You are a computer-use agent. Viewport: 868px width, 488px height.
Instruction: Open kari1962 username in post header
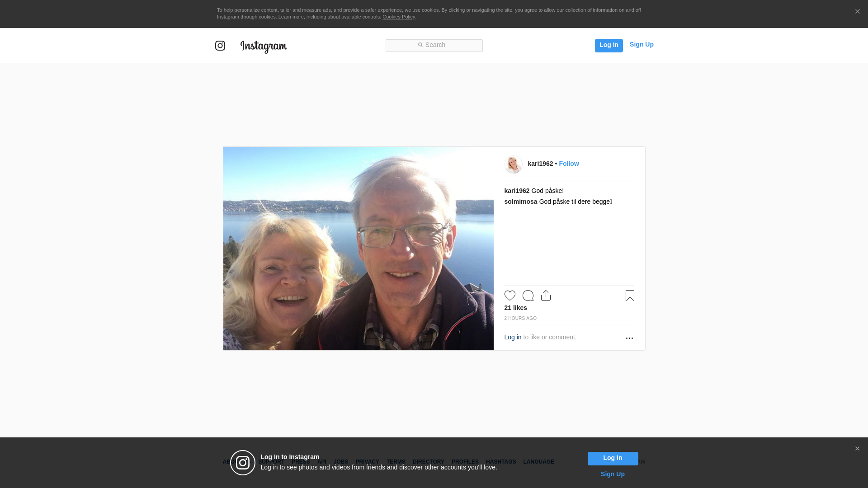click(x=540, y=164)
